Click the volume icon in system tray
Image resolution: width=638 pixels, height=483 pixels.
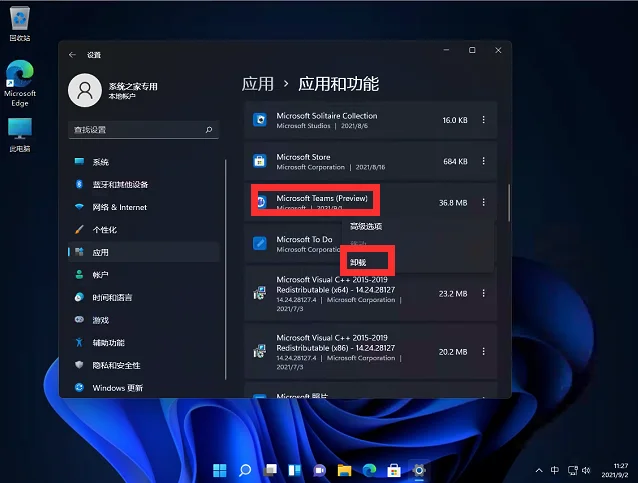pos(586,470)
